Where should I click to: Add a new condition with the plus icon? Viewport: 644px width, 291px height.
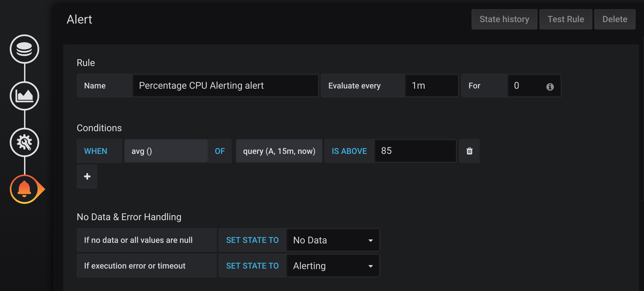pyautogui.click(x=87, y=176)
